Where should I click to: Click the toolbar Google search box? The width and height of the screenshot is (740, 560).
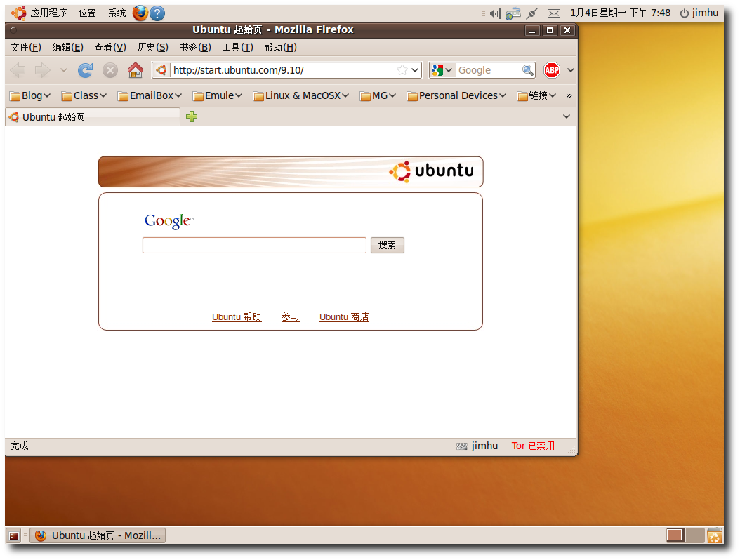pyautogui.click(x=489, y=70)
